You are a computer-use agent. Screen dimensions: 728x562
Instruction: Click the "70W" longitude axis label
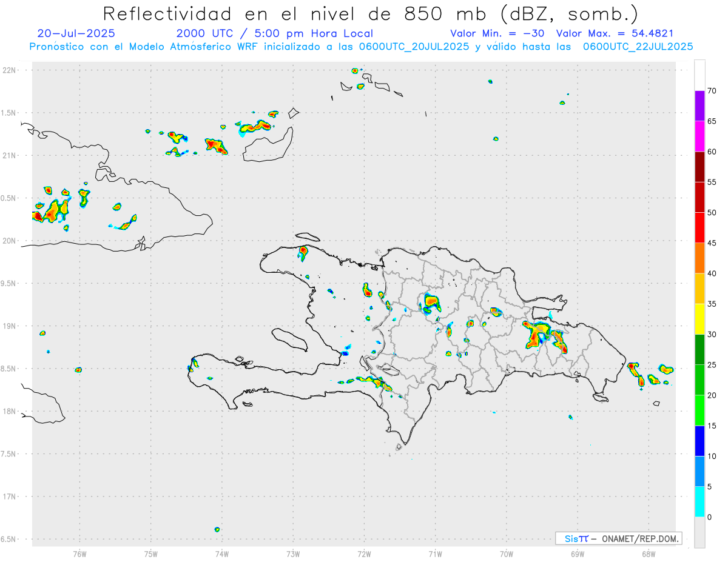(x=507, y=554)
